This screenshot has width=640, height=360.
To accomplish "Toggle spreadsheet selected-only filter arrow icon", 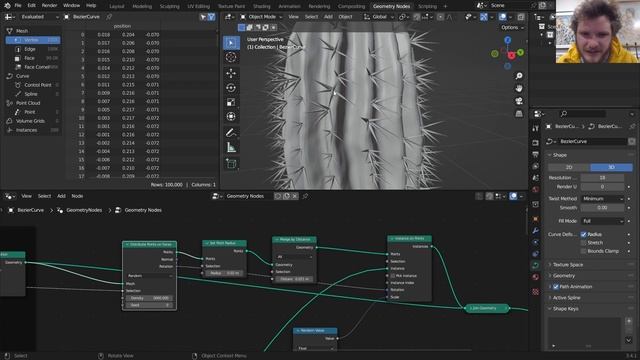I will tap(203, 17).
